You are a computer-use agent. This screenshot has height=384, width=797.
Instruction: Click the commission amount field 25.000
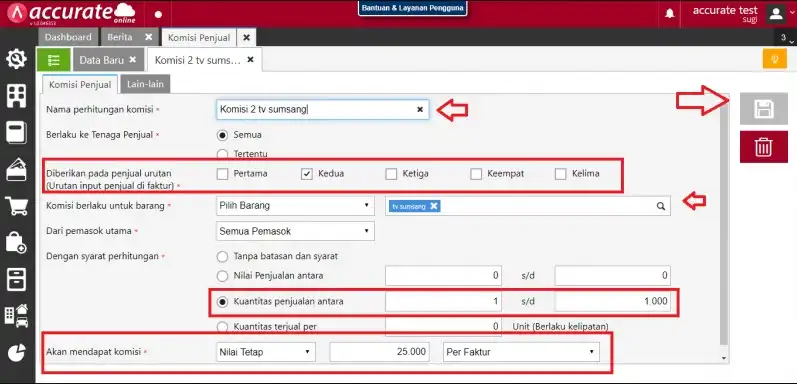point(379,352)
